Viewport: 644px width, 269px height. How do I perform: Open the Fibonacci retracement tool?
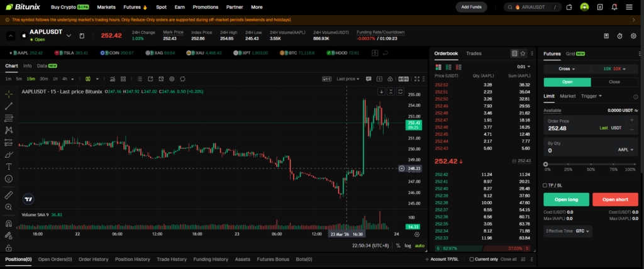[x=9, y=118]
